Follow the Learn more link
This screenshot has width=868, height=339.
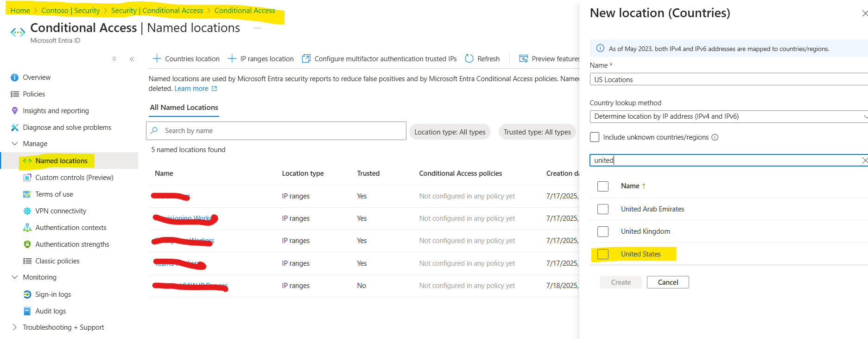191,89
